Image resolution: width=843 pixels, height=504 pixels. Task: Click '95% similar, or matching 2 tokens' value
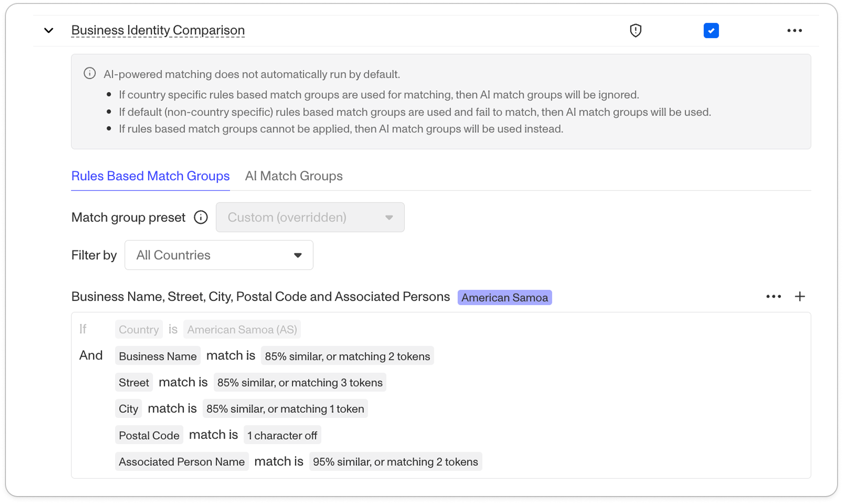[x=395, y=462]
